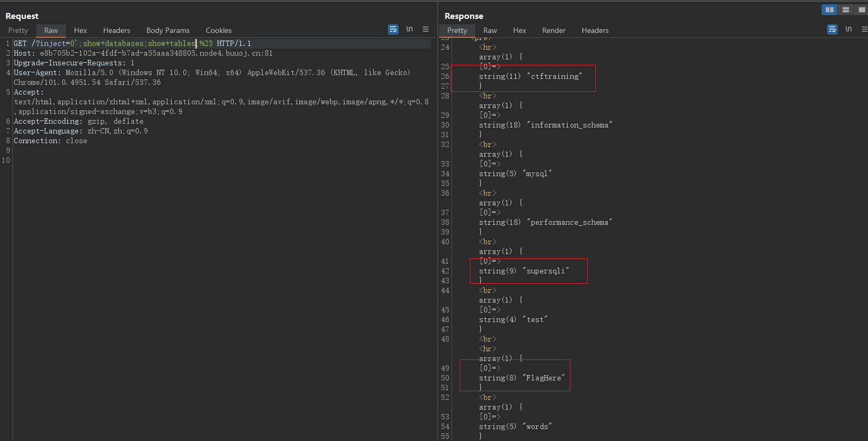Open Request pane hamburger options menu

[426, 29]
